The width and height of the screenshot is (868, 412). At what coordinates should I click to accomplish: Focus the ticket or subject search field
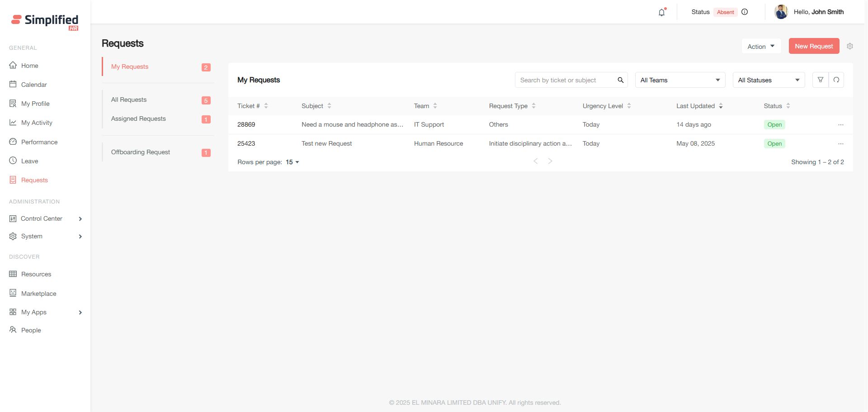(x=565, y=80)
